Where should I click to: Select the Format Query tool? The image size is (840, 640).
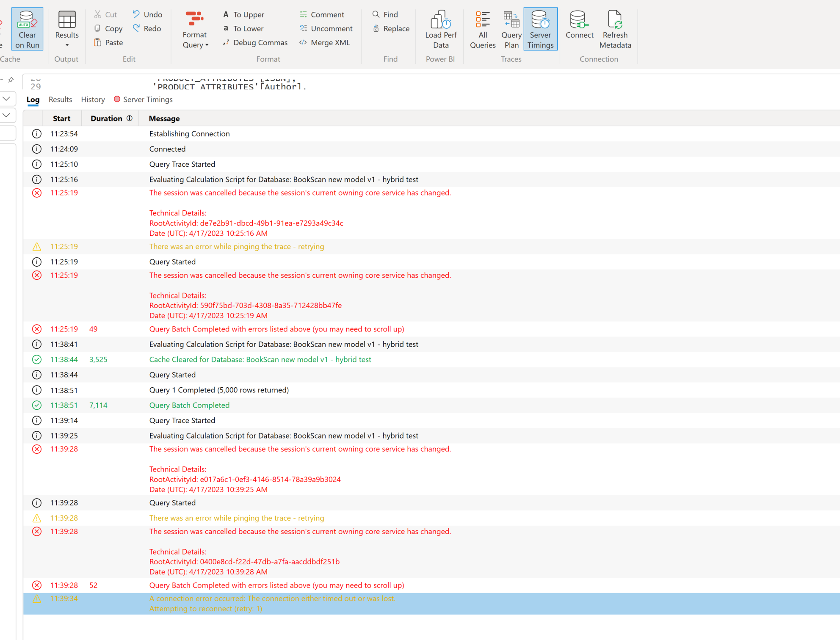[x=194, y=28]
